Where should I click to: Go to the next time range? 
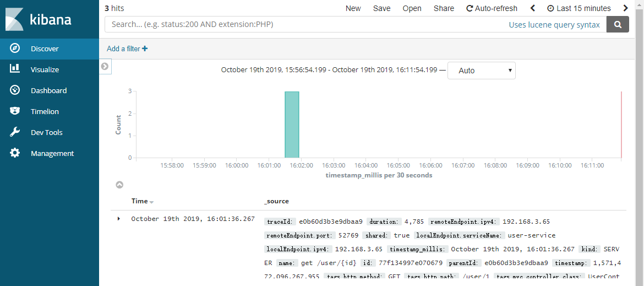coord(625,8)
